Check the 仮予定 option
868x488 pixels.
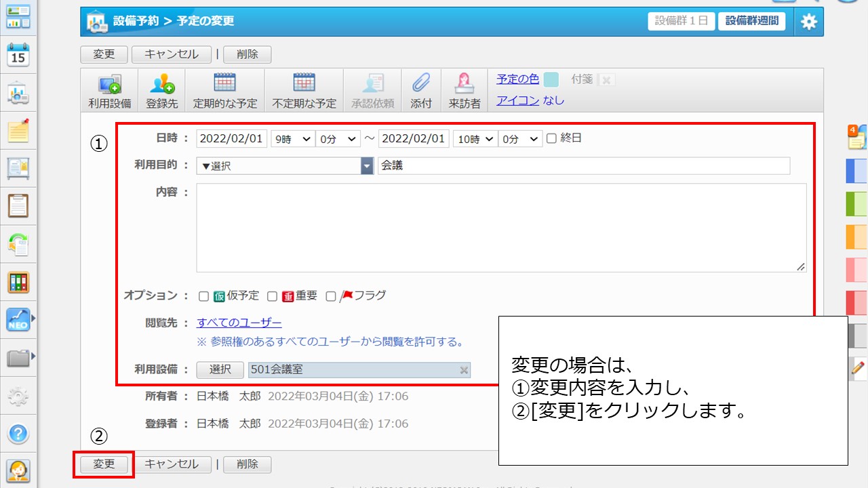point(203,296)
